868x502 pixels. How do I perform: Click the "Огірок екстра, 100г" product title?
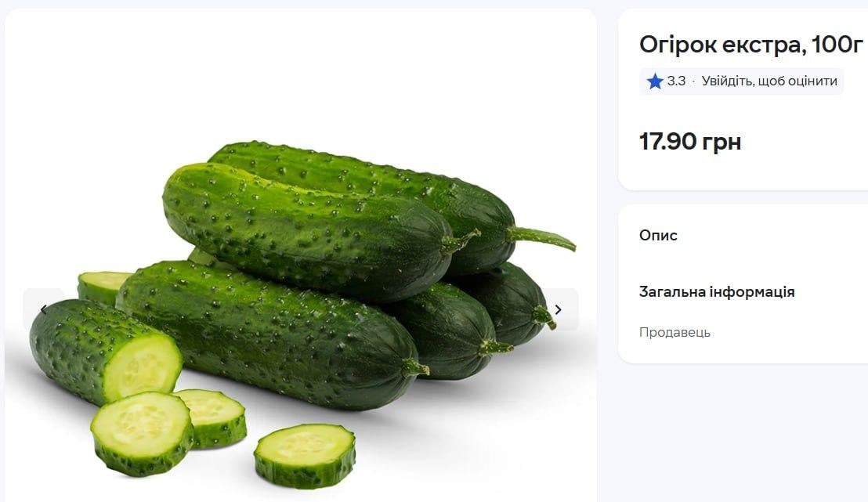[750, 45]
